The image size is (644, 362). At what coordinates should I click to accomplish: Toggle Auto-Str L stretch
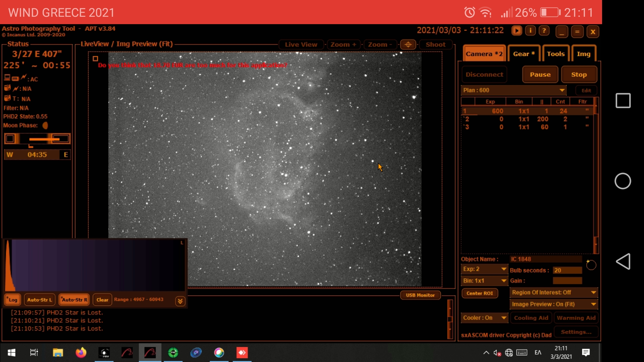click(40, 300)
